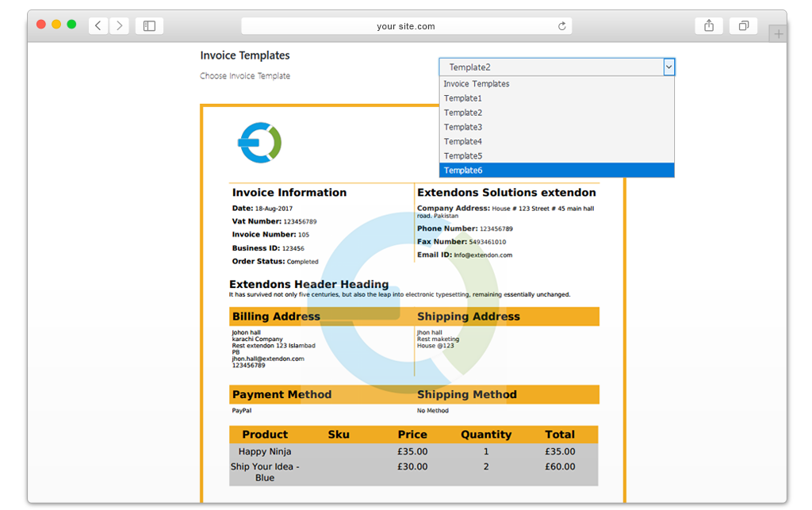The width and height of the screenshot is (812, 510).
Task: Select Template1 from the dropdown list
Action: [x=557, y=98]
